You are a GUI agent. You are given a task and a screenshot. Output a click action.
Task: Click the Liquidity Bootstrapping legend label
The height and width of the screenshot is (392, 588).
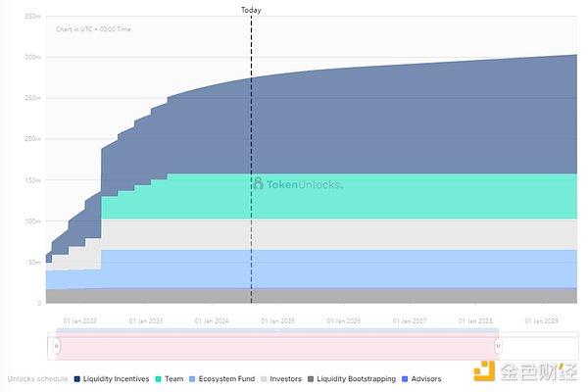[x=357, y=379]
